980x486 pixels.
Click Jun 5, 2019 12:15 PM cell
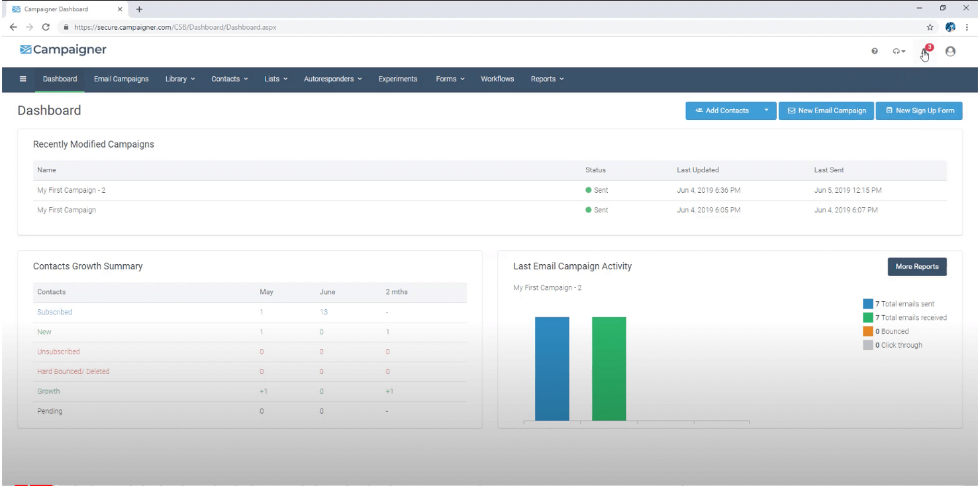tap(848, 190)
